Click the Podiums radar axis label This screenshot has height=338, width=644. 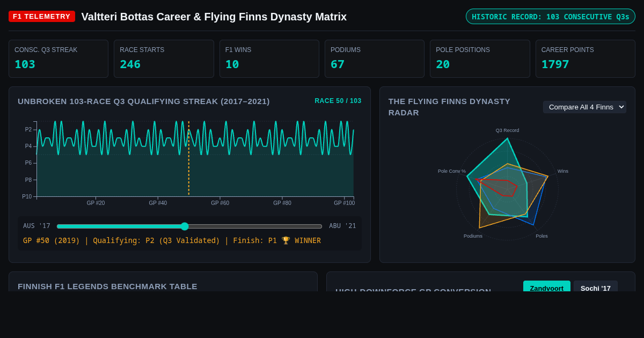coord(473,236)
